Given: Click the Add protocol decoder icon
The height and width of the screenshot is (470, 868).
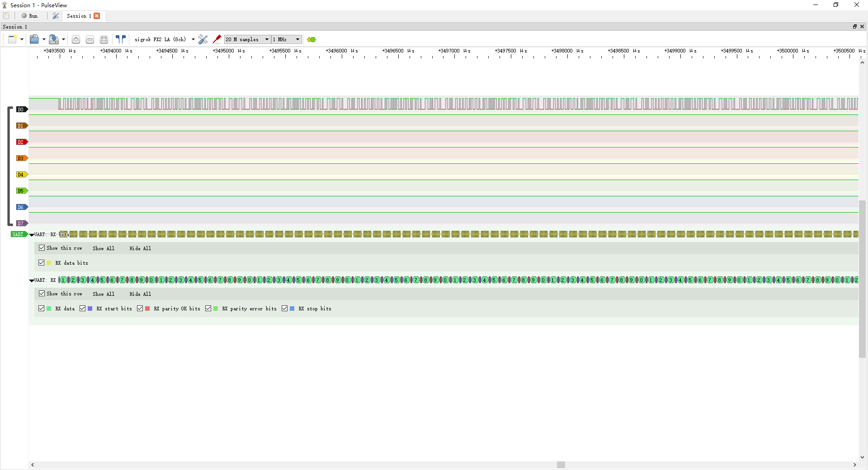Looking at the screenshot, I should [x=311, y=40].
